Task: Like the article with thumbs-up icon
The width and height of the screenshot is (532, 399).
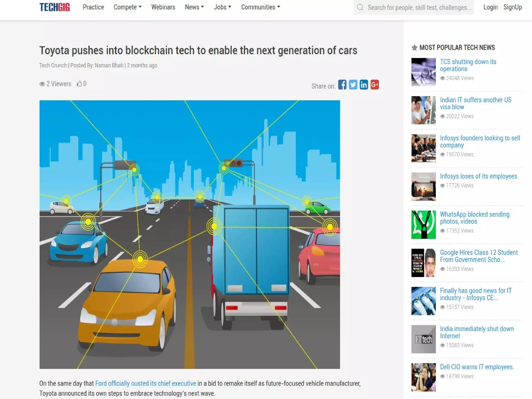Action: (79, 84)
